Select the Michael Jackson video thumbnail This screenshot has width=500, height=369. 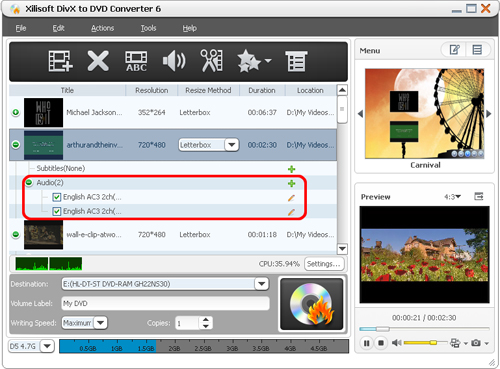[43, 112]
